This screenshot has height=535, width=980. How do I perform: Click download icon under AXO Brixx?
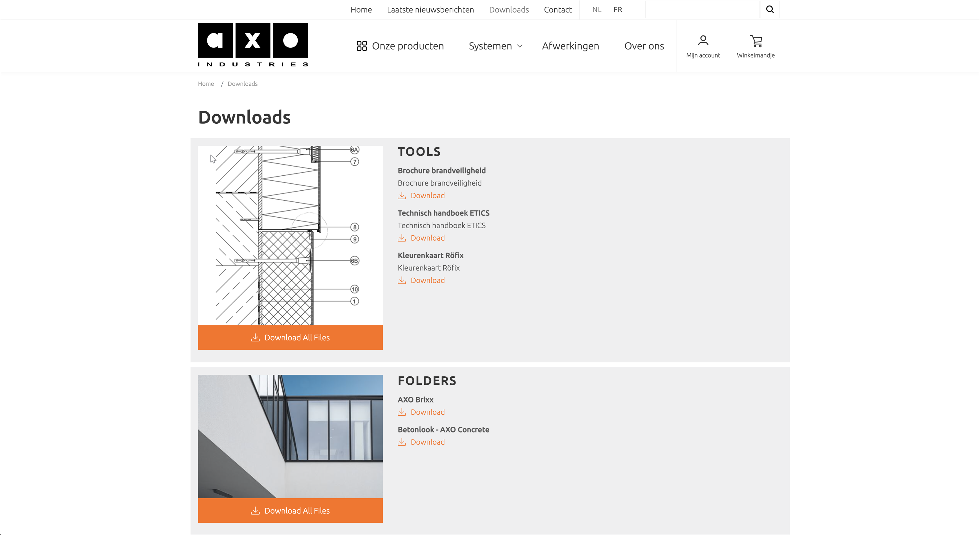(402, 412)
